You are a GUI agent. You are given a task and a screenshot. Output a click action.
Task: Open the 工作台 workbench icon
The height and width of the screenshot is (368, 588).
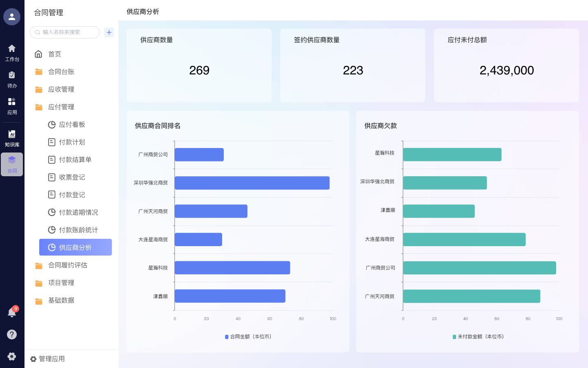[x=12, y=53]
